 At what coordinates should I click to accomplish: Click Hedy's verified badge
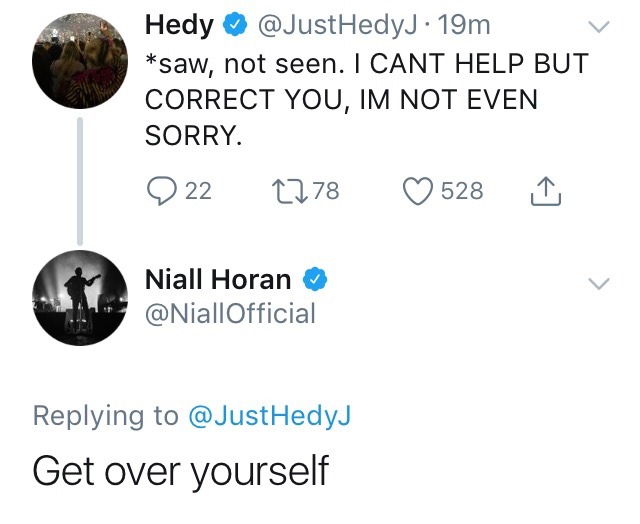[x=237, y=22]
